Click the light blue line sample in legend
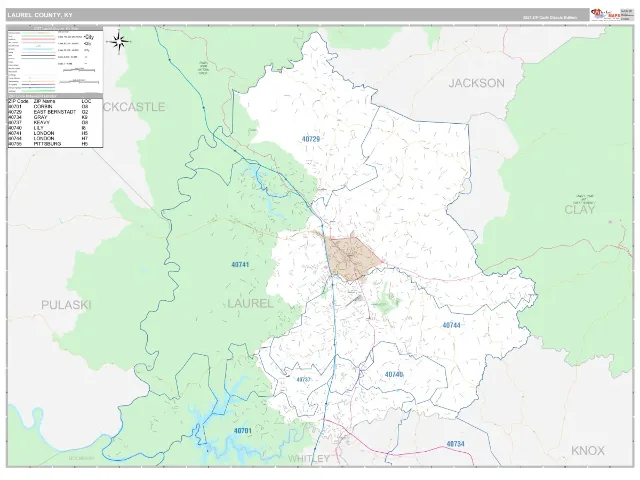 tap(38, 49)
